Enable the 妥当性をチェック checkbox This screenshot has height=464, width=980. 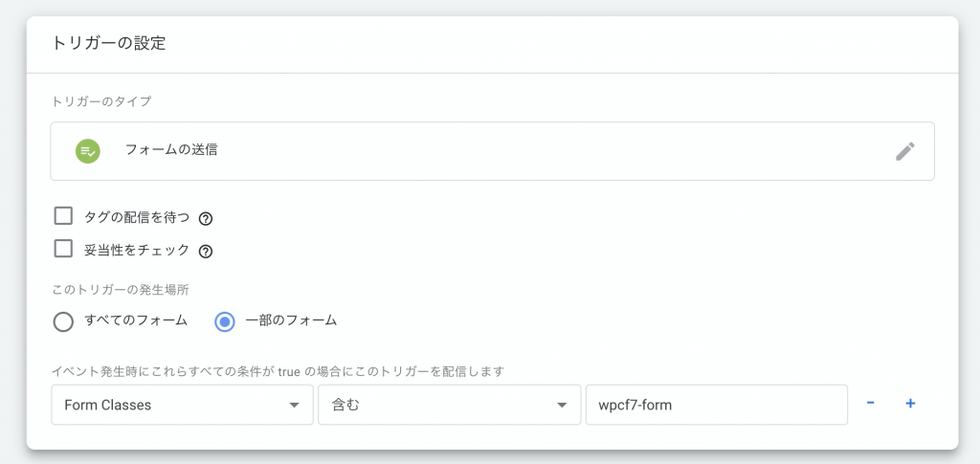(63, 249)
